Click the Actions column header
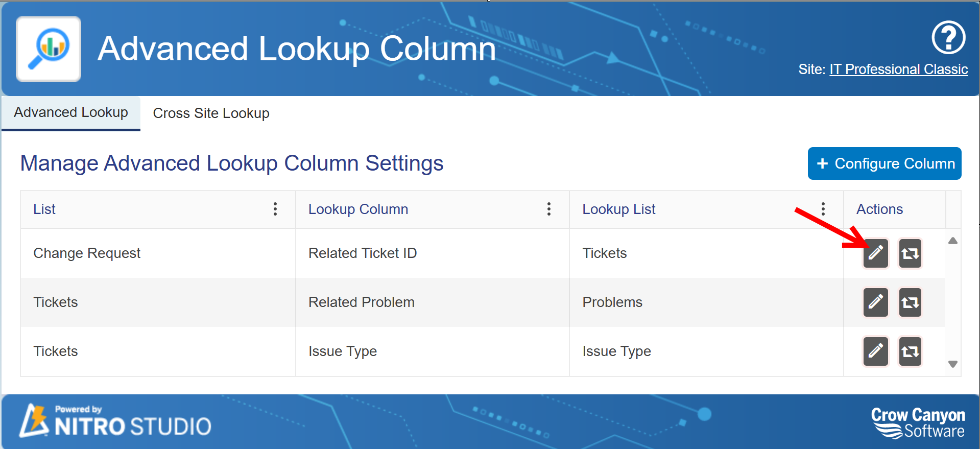The image size is (980, 449). point(879,209)
